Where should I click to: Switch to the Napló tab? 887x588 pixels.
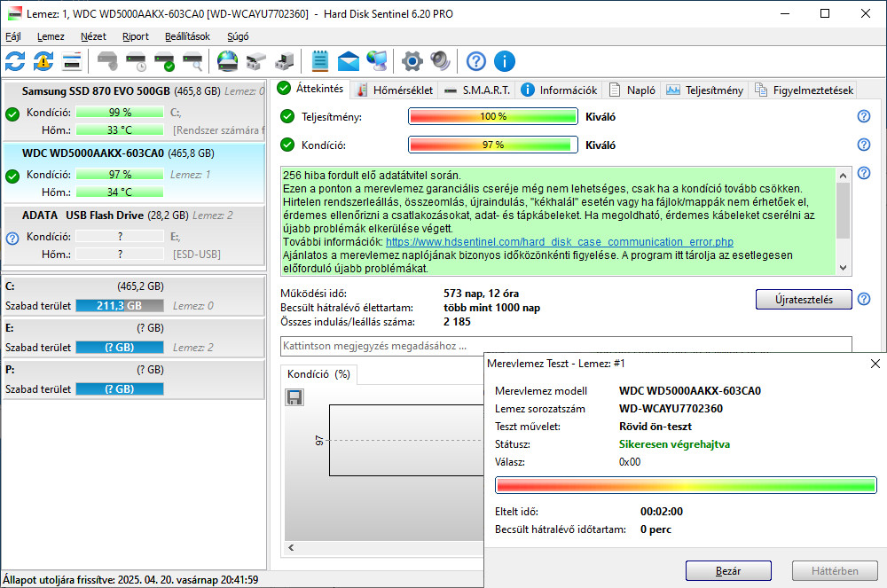(632, 90)
